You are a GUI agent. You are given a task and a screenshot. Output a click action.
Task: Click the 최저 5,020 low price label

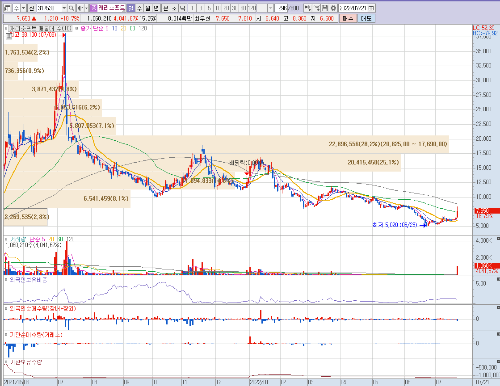(x=395, y=225)
